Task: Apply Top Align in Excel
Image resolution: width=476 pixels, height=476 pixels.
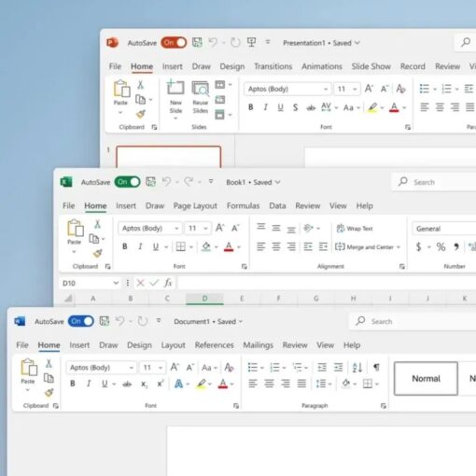Action: (260, 227)
